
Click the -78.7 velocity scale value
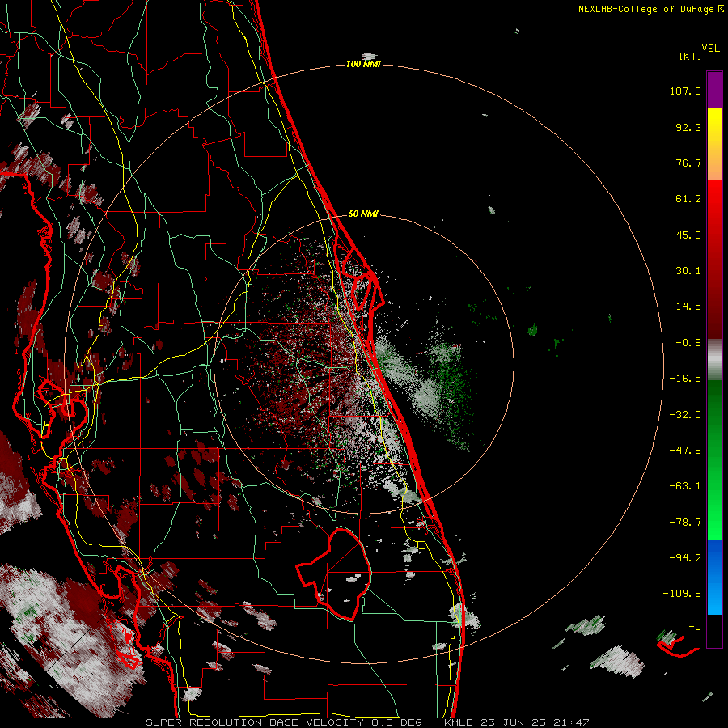685,523
